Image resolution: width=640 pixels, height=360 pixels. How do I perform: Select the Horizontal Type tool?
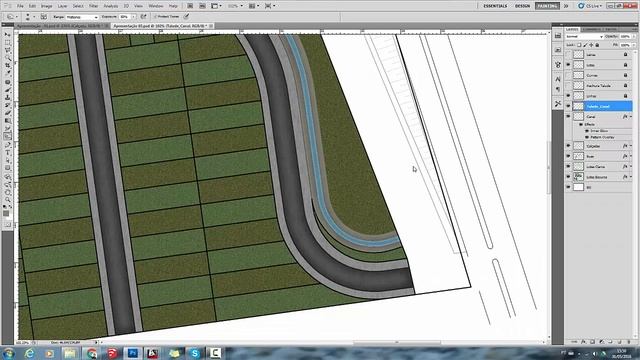(7, 153)
